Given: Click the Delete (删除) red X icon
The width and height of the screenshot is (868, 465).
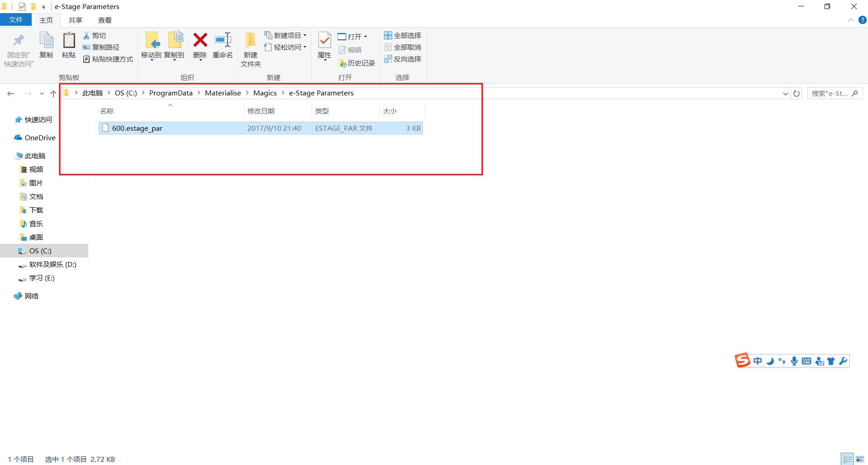Looking at the screenshot, I should click(x=200, y=41).
